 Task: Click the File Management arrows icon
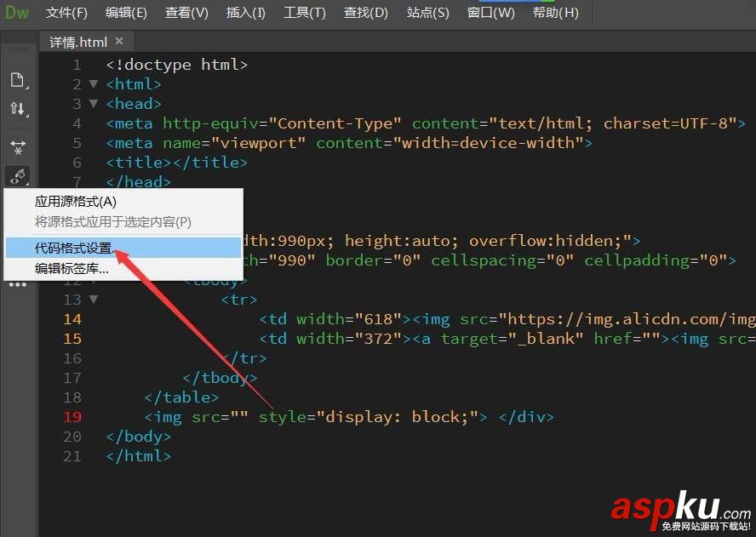click(x=19, y=109)
